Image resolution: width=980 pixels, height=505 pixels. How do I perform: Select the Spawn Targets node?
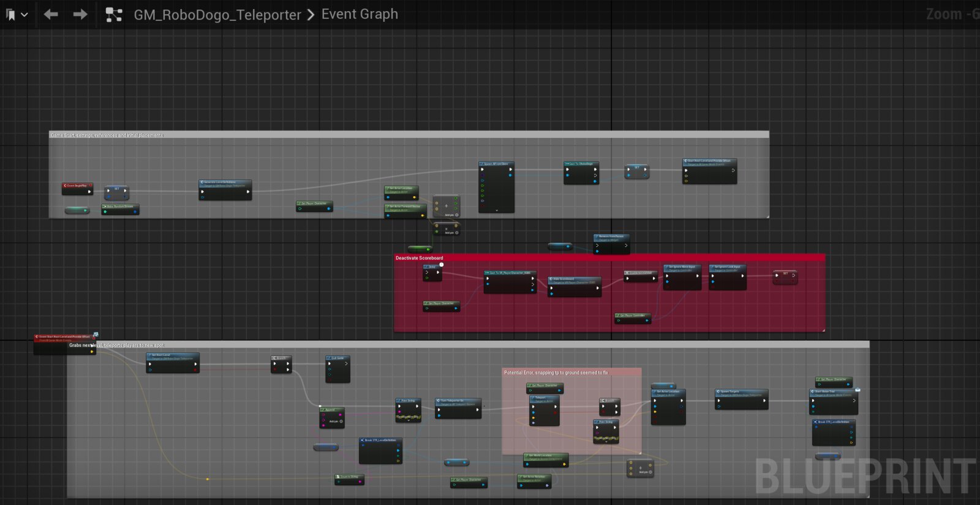click(741, 399)
